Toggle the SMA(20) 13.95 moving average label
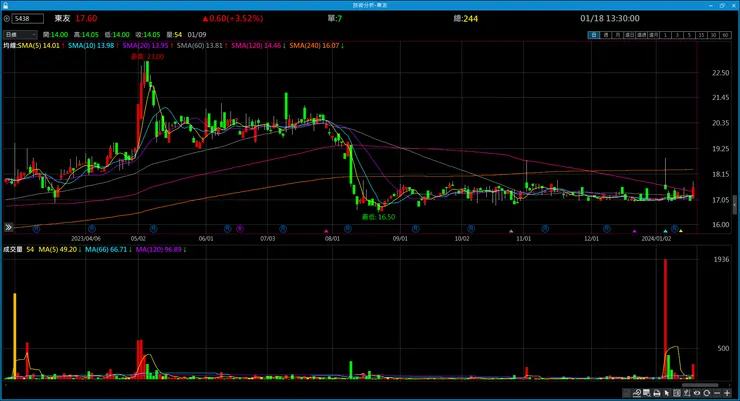 [145, 46]
